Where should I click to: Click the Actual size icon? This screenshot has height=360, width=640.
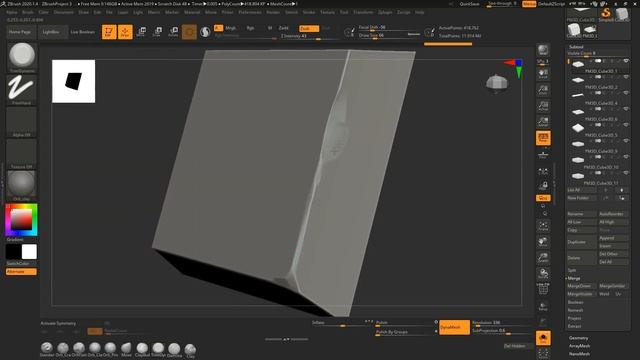[543, 106]
